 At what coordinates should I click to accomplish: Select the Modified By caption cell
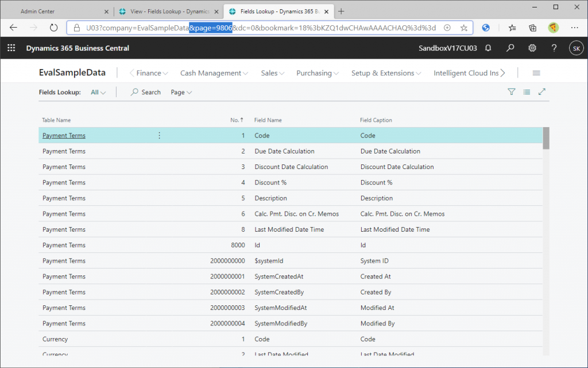(377, 324)
